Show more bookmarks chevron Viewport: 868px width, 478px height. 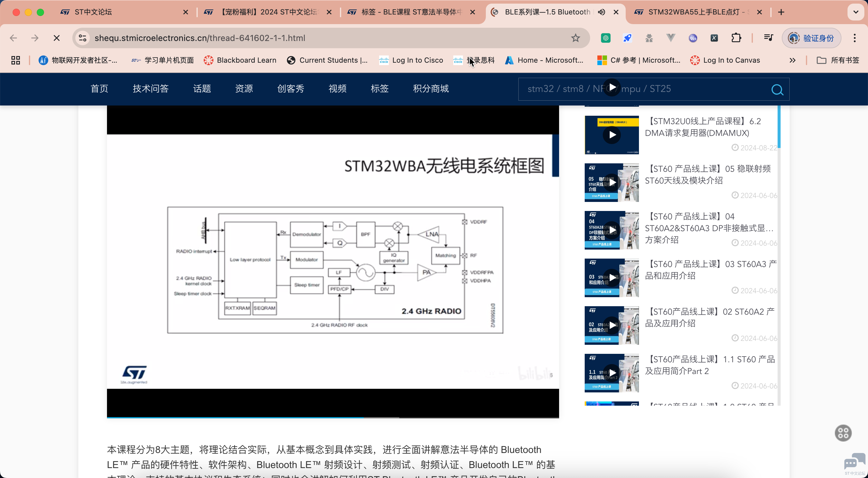(792, 60)
